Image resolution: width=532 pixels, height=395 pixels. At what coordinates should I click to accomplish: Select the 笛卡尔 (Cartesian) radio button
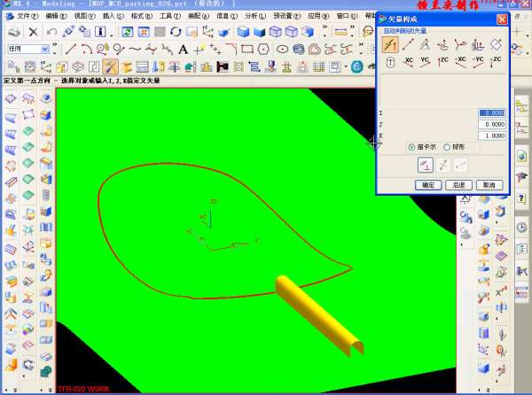pyautogui.click(x=411, y=147)
